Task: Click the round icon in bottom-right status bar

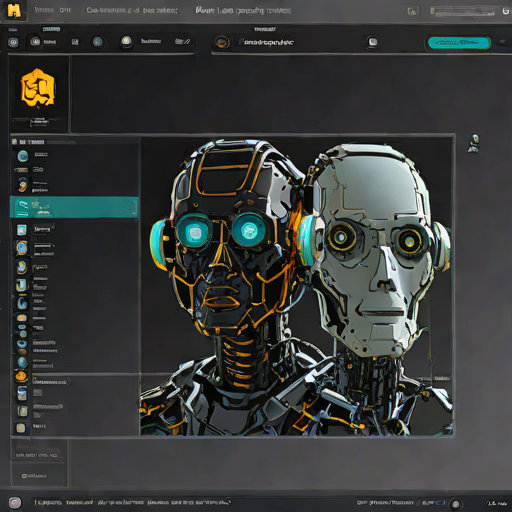Action: coord(456,504)
